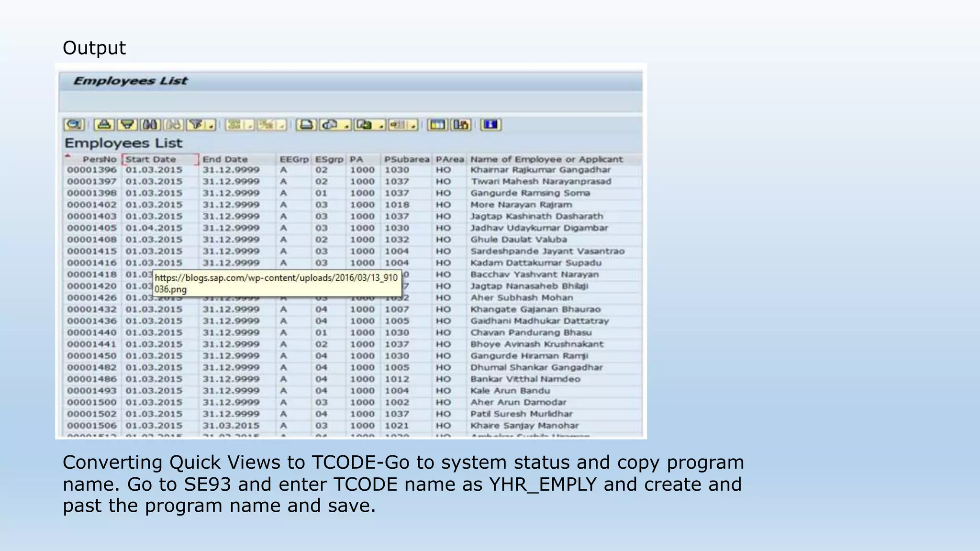Click the Name of Employee or Applicant header
This screenshot has height=551, width=980.
click(x=546, y=159)
